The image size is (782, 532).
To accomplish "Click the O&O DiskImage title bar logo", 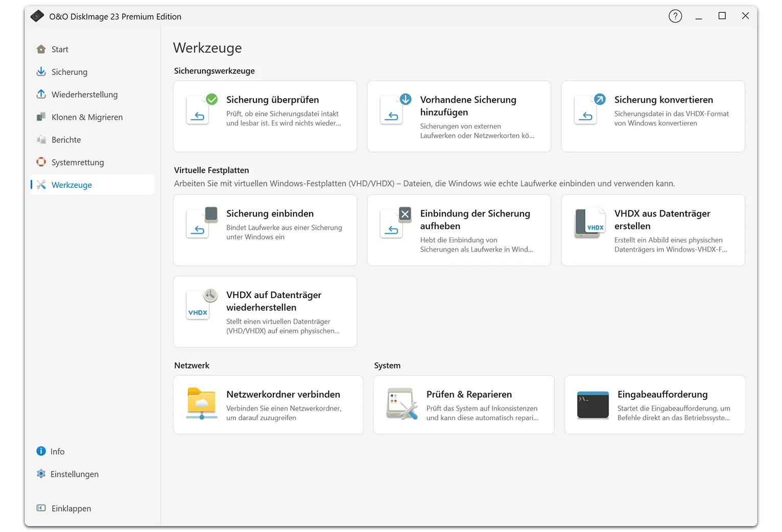I will [37, 16].
